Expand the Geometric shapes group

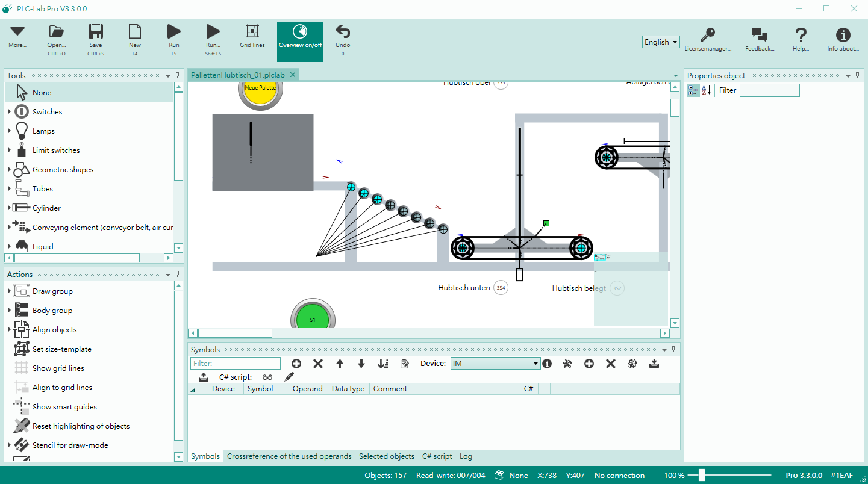[10, 170]
